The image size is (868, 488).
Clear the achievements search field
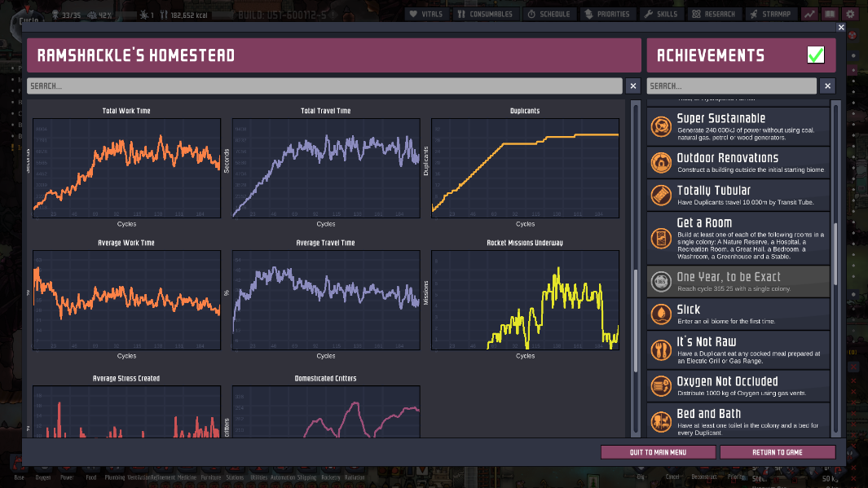point(827,86)
